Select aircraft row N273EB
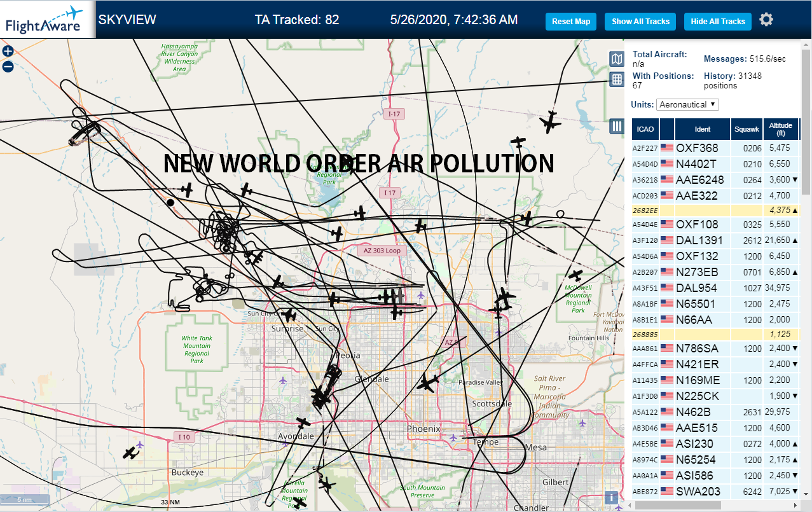The height and width of the screenshot is (512, 812). coord(715,272)
